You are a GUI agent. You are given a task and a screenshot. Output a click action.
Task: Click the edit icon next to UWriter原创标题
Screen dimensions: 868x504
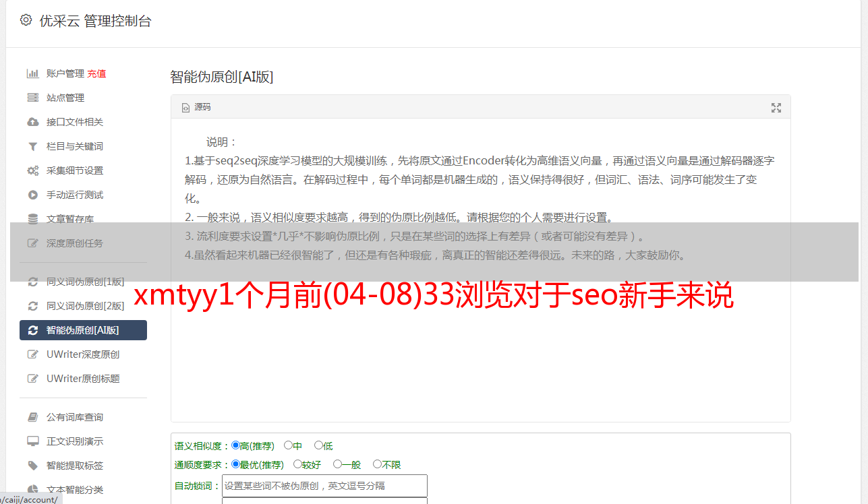tap(32, 379)
